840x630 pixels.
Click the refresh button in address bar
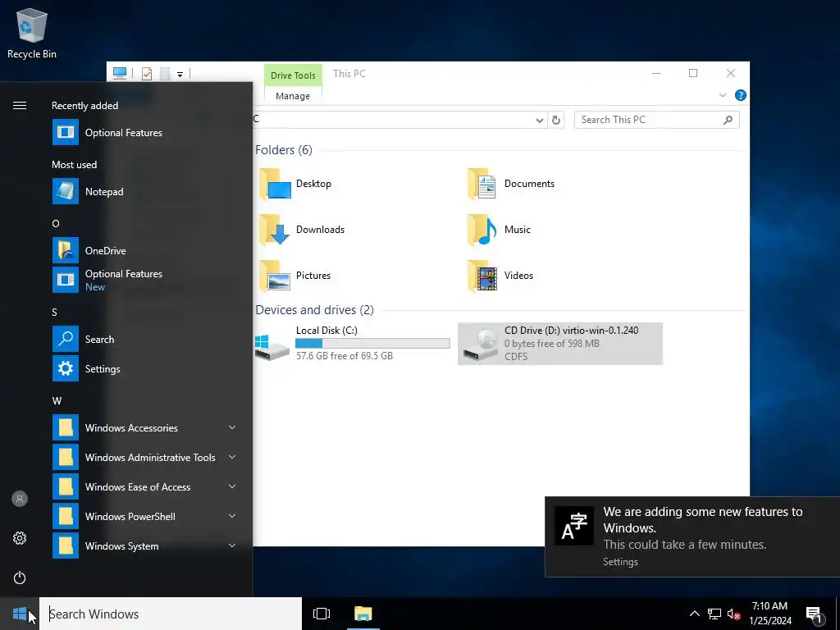click(556, 120)
